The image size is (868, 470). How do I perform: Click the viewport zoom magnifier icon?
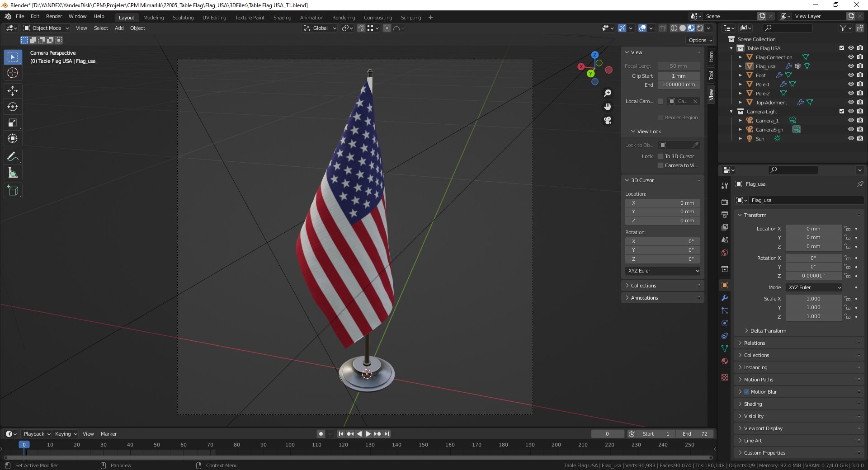point(608,93)
